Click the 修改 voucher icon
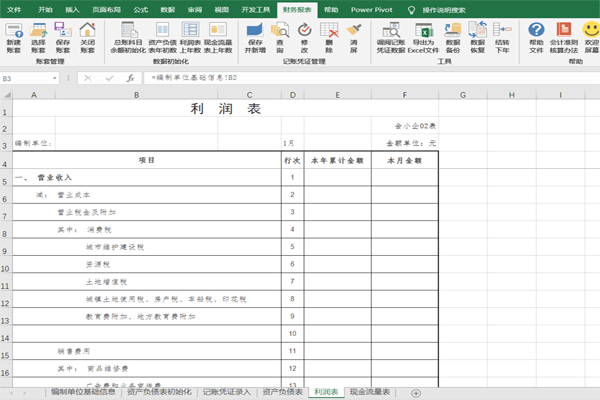 tap(304, 38)
